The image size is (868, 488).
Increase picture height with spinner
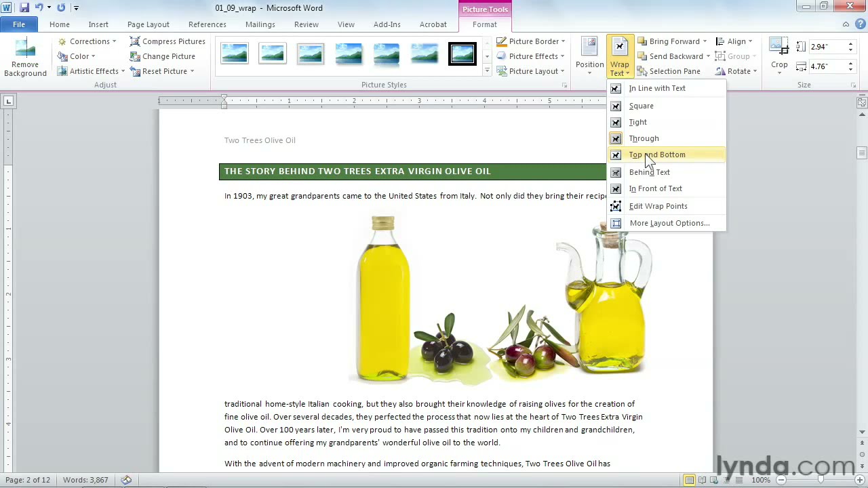coord(850,44)
